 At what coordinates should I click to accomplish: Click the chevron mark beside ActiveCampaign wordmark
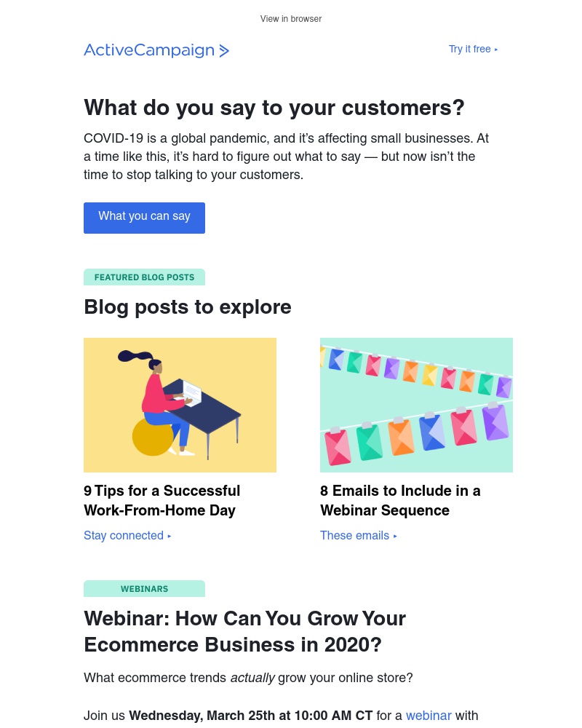pyautogui.click(x=224, y=51)
